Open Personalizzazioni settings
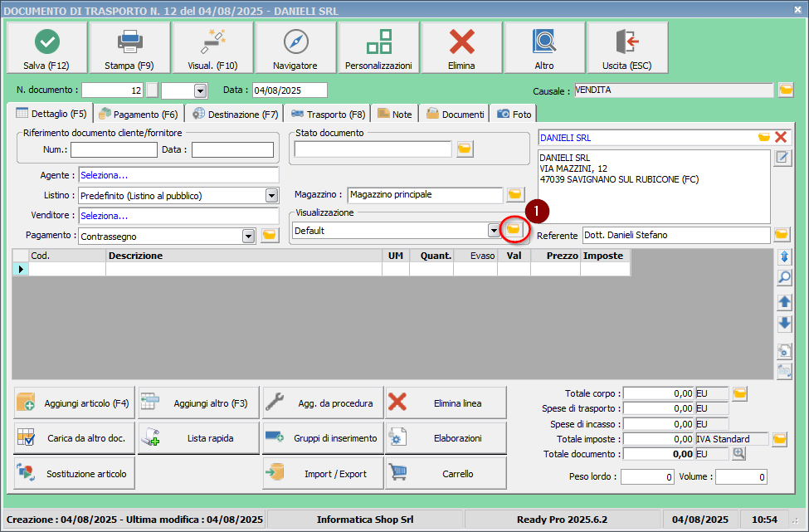The image size is (809, 532). [x=378, y=48]
